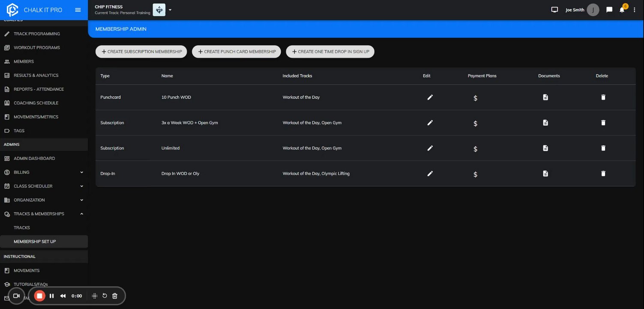Open payment plans for 3x a Week WOD

pyautogui.click(x=475, y=123)
